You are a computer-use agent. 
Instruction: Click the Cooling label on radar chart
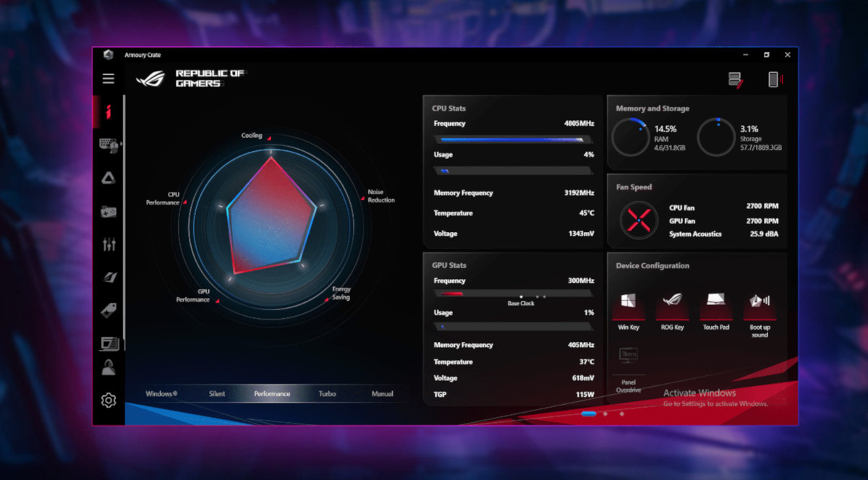point(252,136)
